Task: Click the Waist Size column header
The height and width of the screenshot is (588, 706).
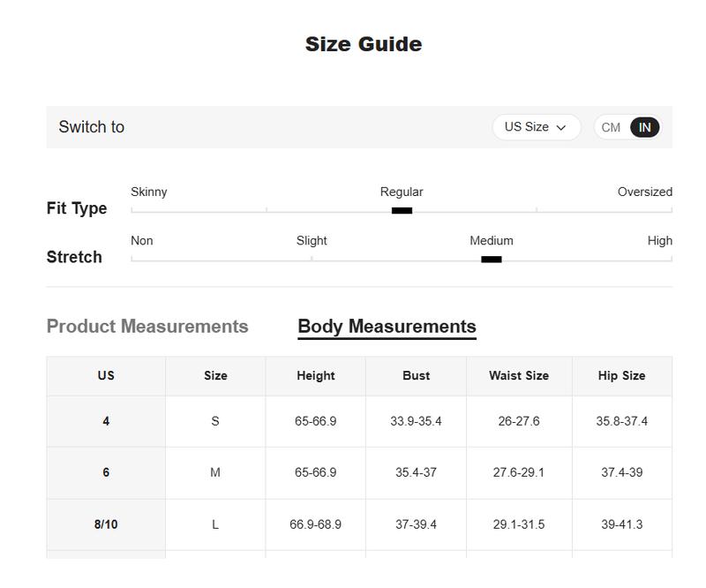Action: tap(519, 376)
